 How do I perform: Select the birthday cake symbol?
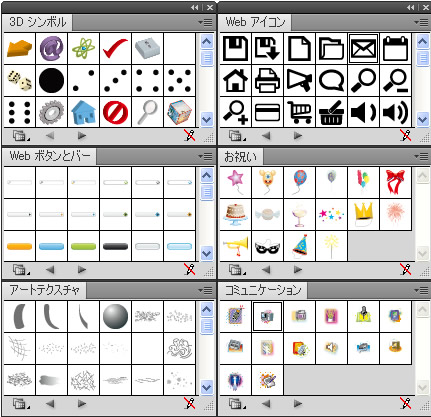(x=235, y=214)
